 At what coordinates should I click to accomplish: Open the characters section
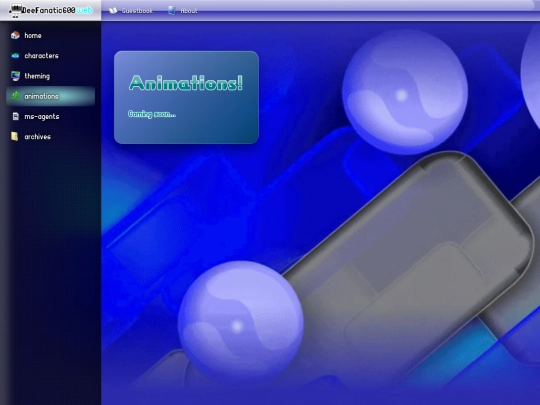pos(41,56)
